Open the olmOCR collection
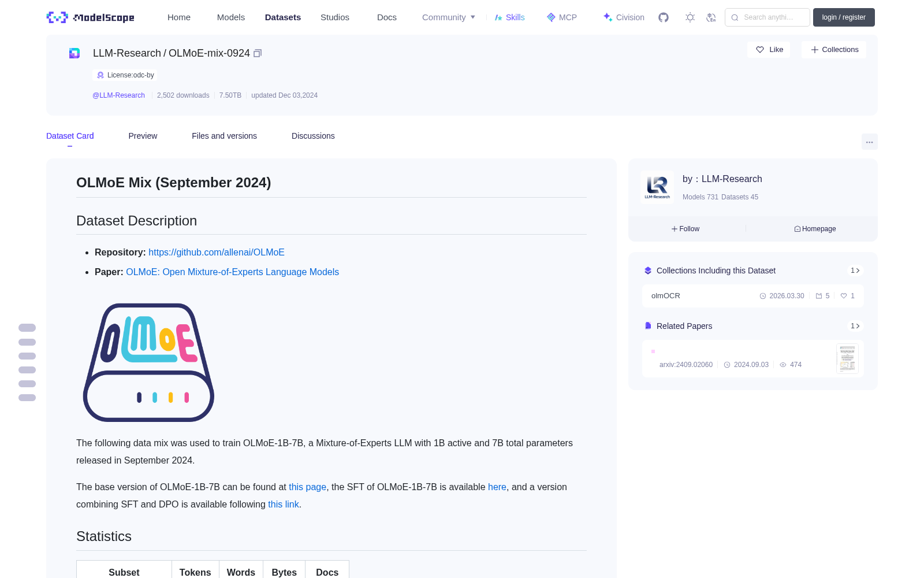924x578 pixels. click(753, 296)
